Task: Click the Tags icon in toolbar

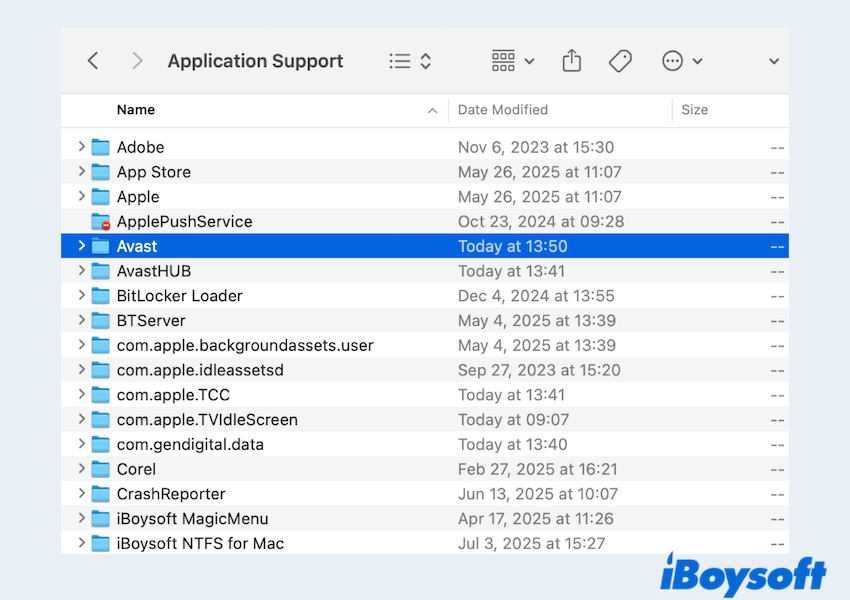Action: pyautogui.click(x=620, y=61)
